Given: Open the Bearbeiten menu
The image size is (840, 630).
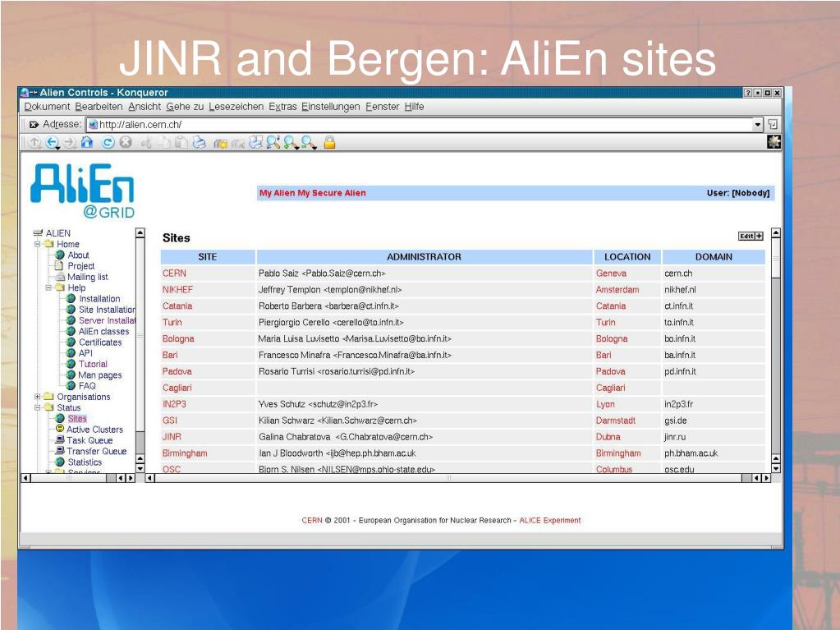Looking at the screenshot, I should (99, 107).
